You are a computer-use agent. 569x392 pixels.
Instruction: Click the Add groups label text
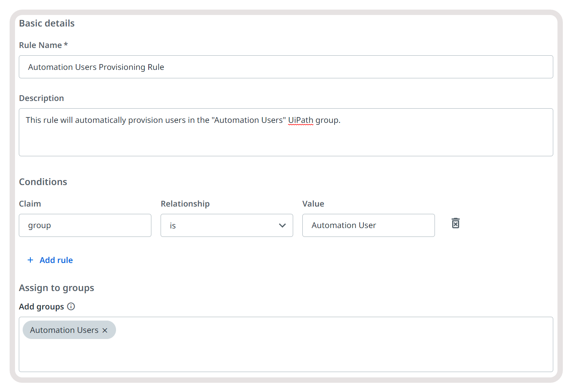pyautogui.click(x=41, y=307)
